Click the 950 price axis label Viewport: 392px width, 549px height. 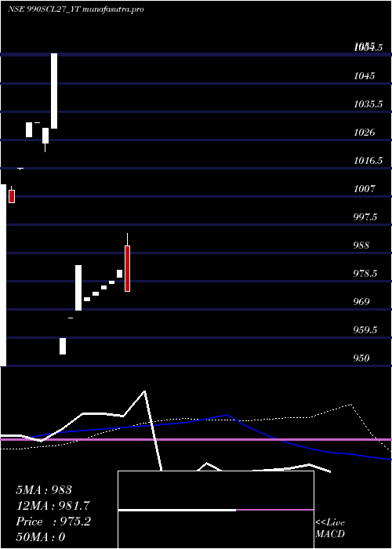361,358
